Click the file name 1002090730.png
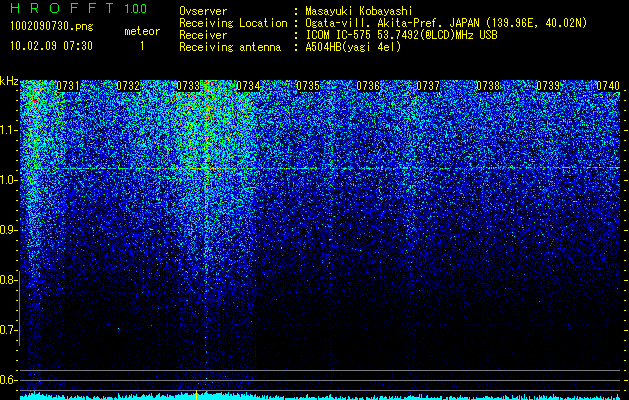Screen dimensions: 629x400 coord(52,27)
